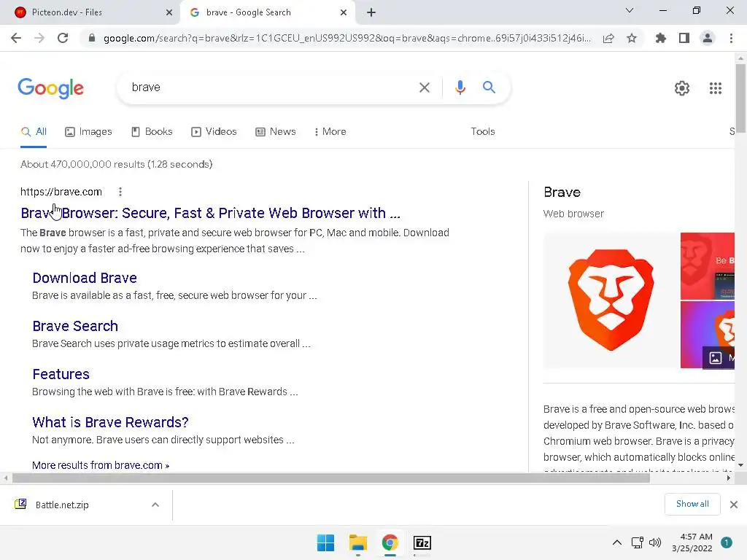Viewport: 747px width, 560px height.
Task: Open a new browser tab
Action: [371, 12]
